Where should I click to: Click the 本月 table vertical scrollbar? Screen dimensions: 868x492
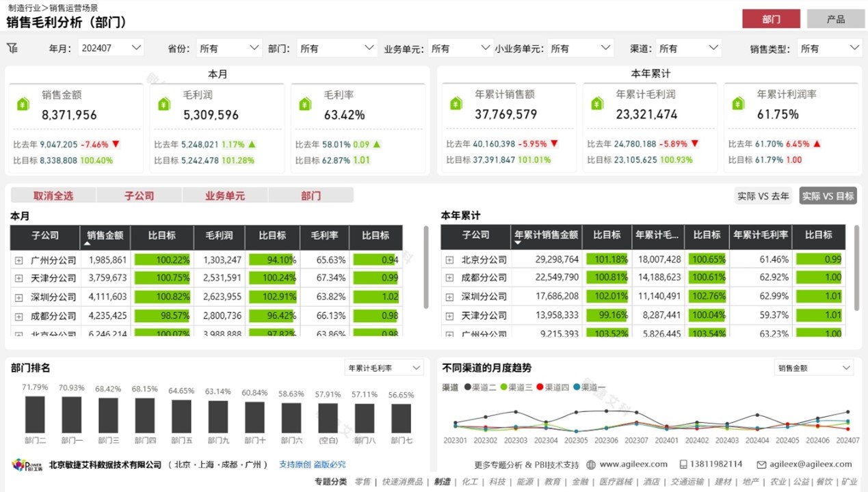point(427,266)
